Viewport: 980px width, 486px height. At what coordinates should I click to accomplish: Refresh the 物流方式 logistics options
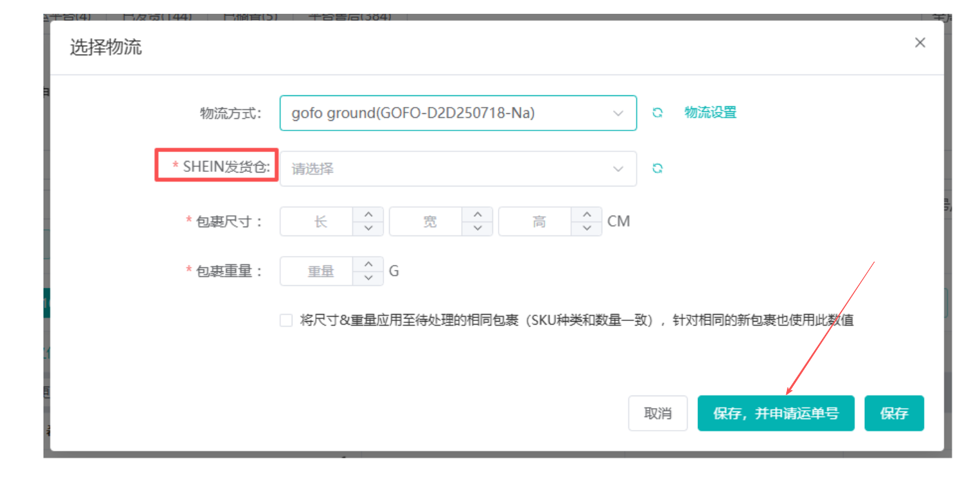pyautogui.click(x=657, y=112)
